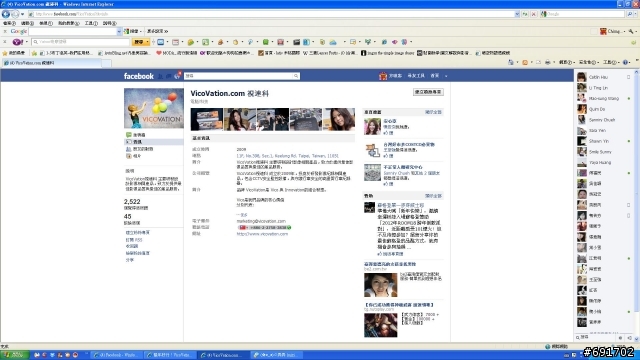The height and width of the screenshot is (360, 640).
Task: Go to Facebook 首頁 (Home) link
Action: click(x=435, y=76)
